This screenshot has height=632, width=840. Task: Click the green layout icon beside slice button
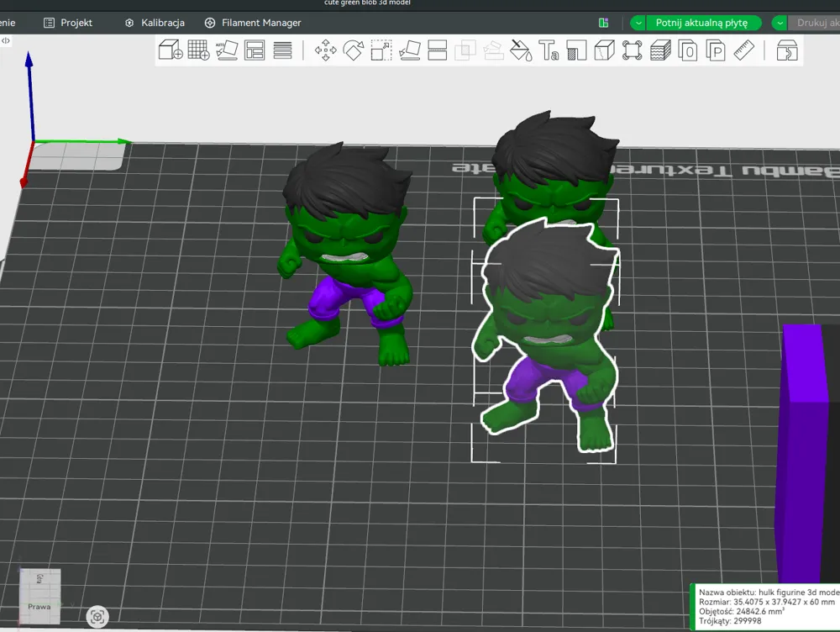(x=603, y=23)
